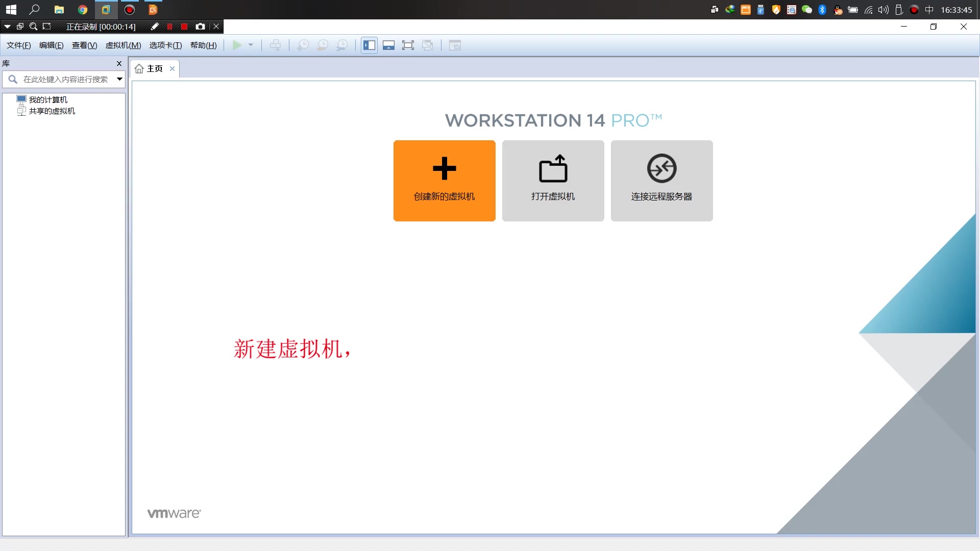
Task: Open the power-on dropdown arrow
Action: (x=251, y=45)
